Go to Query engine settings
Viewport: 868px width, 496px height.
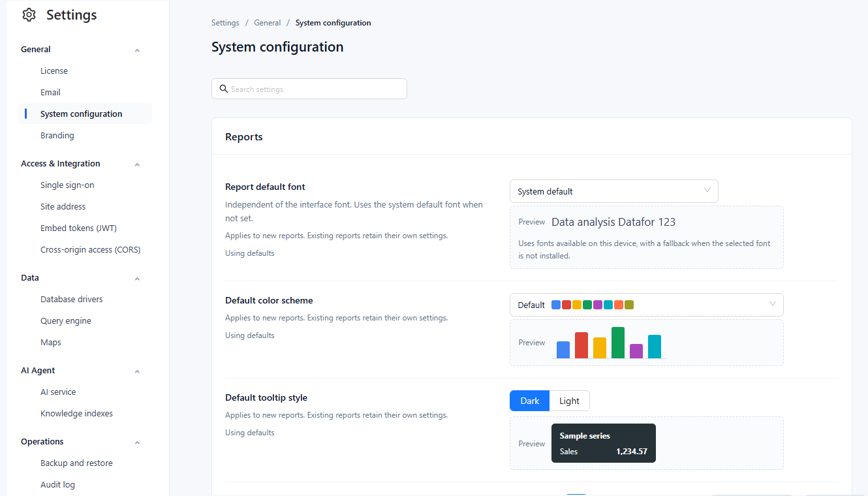click(x=66, y=320)
